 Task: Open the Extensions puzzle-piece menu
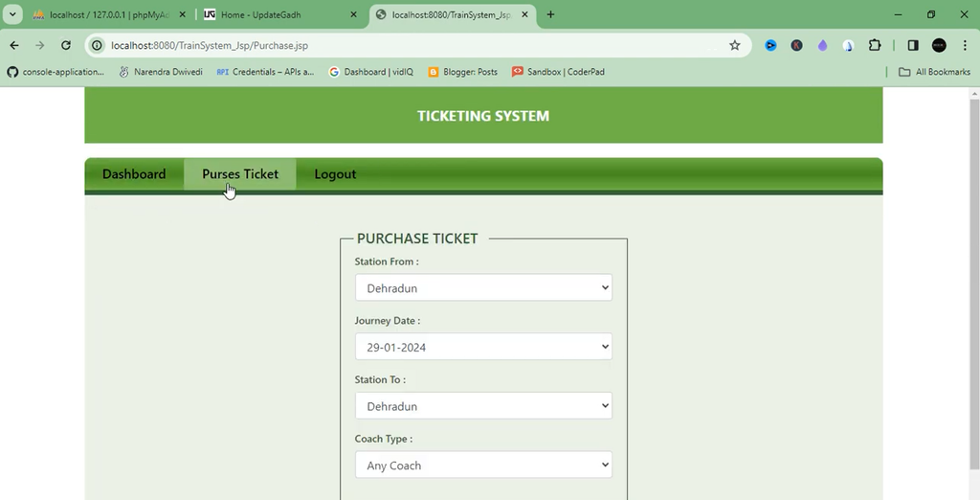click(x=875, y=45)
